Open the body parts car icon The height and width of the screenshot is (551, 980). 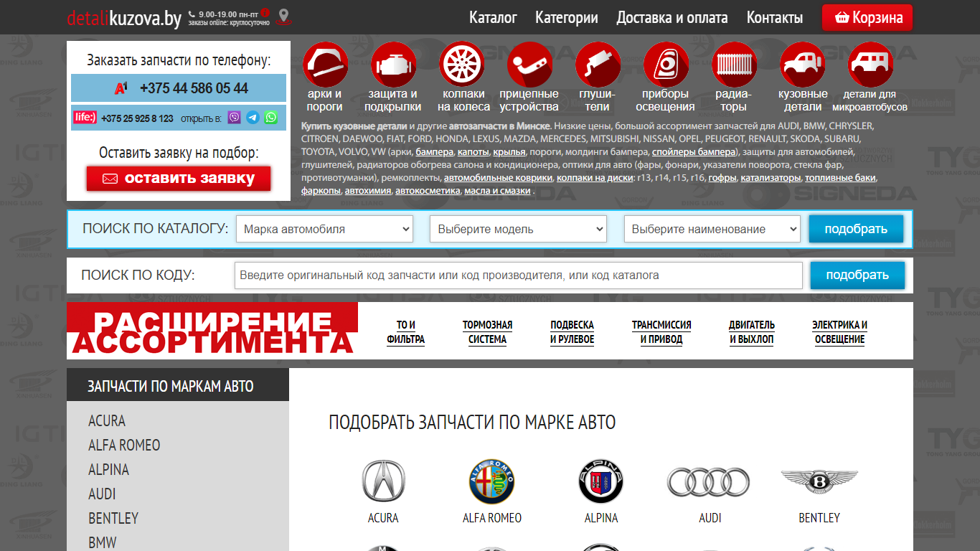(x=802, y=64)
